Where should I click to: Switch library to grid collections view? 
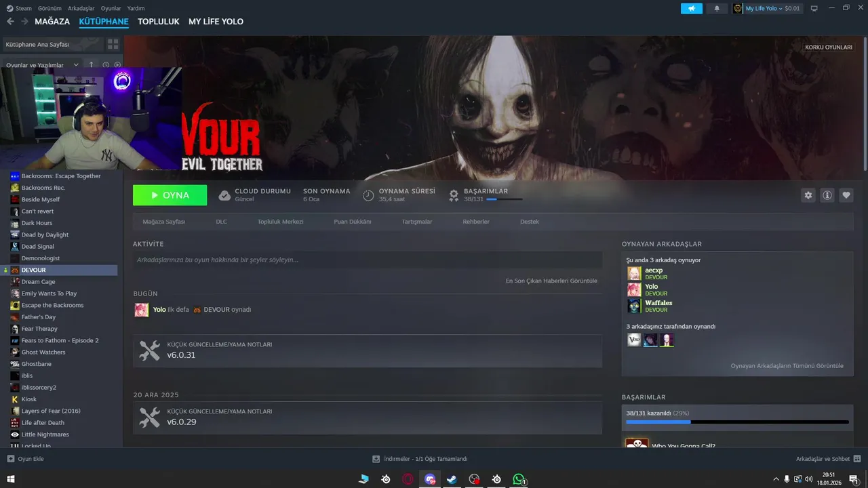tap(113, 44)
